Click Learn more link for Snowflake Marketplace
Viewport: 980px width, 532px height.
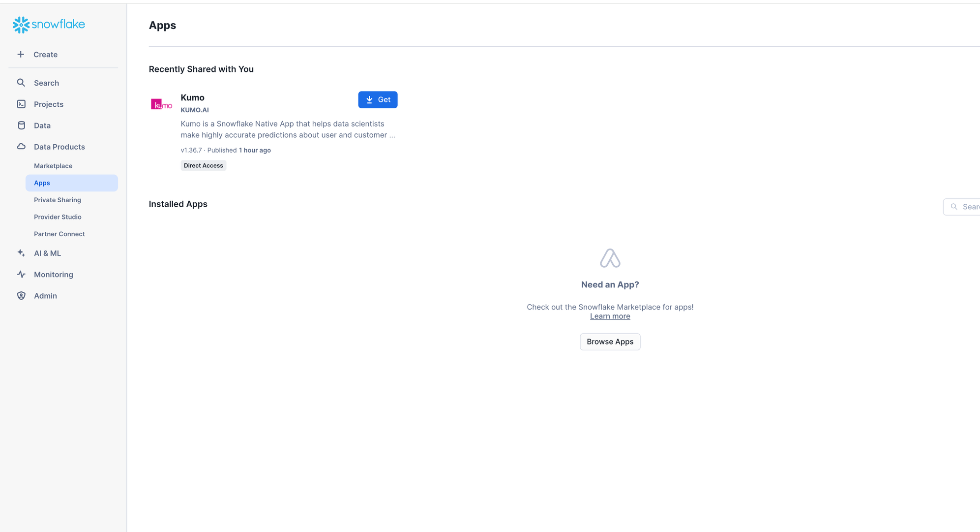pos(609,316)
